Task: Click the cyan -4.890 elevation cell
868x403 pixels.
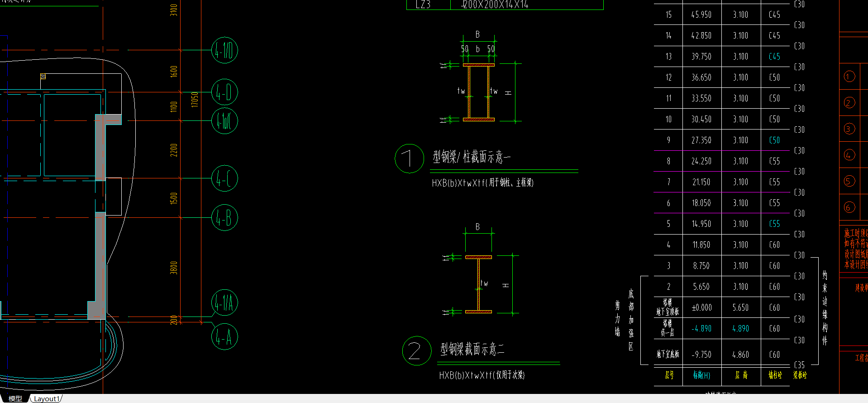Action: coord(701,328)
